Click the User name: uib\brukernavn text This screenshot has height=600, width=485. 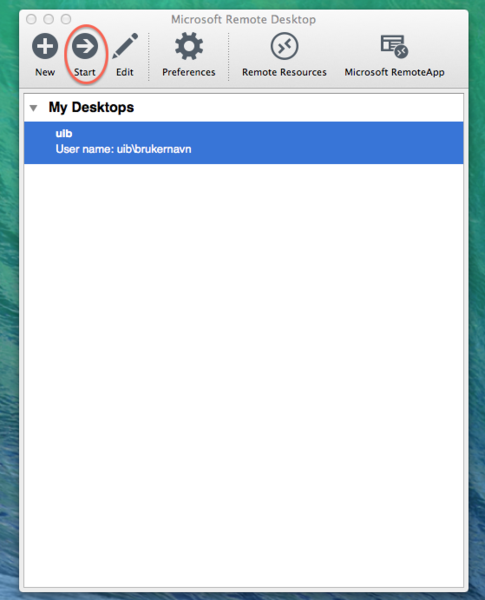[x=123, y=149]
